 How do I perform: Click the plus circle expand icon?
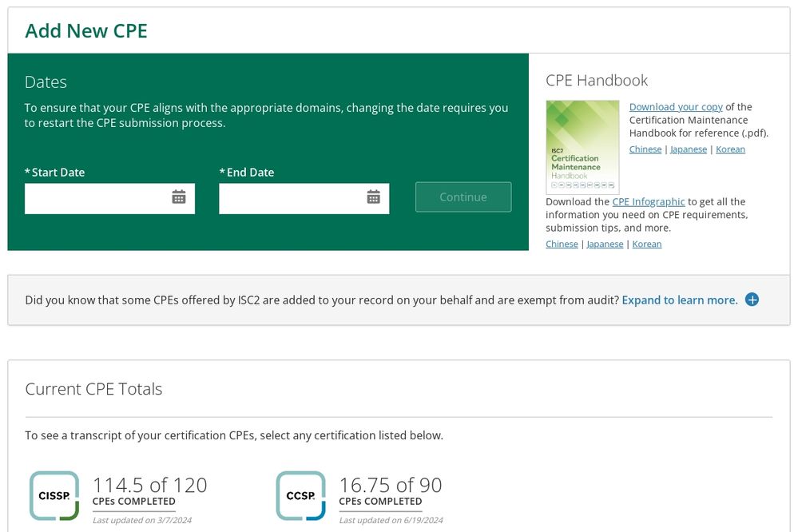click(x=752, y=300)
